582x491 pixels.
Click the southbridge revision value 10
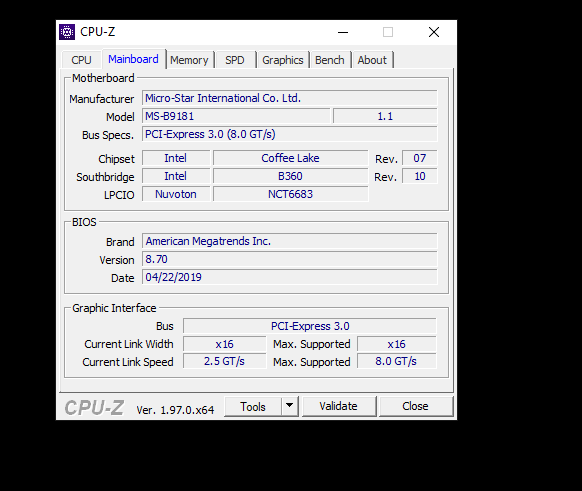click(420, 176)
